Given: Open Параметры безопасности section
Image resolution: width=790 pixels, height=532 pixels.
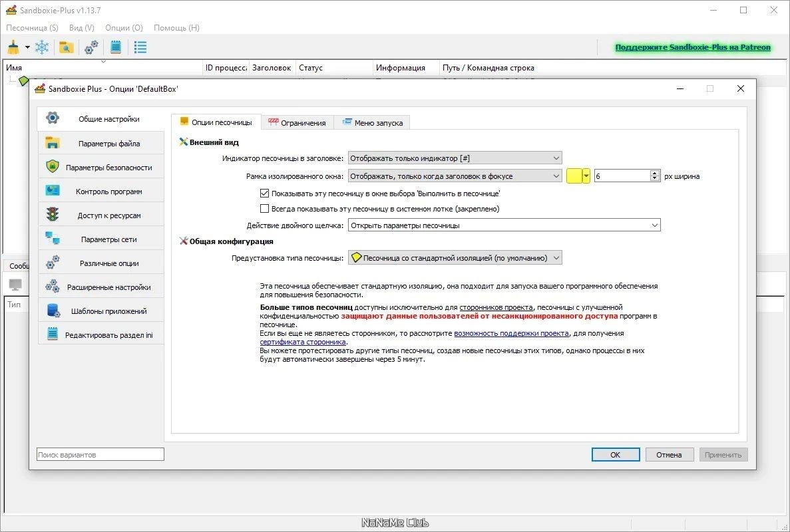Looking at the screenshot, I should tap(100, 167).
